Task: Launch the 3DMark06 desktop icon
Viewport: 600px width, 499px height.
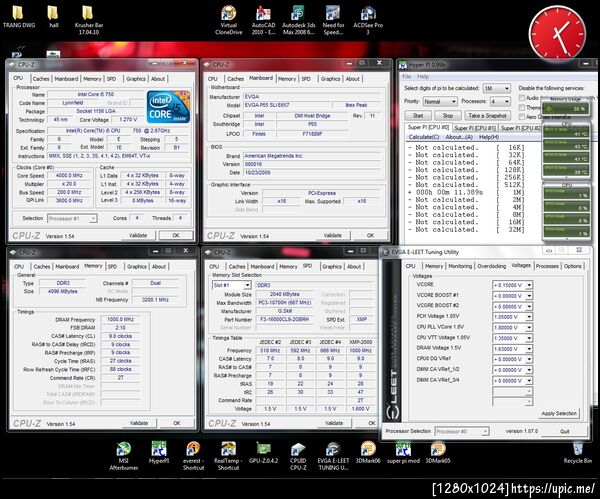Action: pos(368,452)
